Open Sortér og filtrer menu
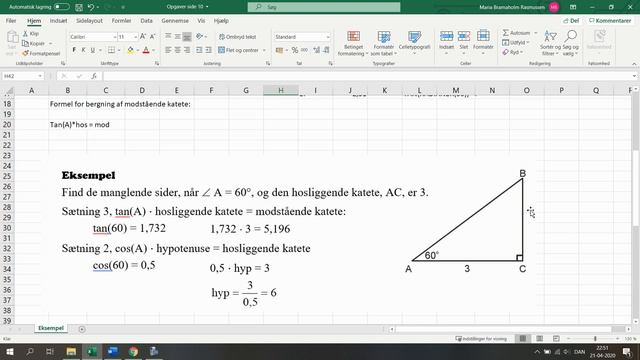 pos(550,43)
